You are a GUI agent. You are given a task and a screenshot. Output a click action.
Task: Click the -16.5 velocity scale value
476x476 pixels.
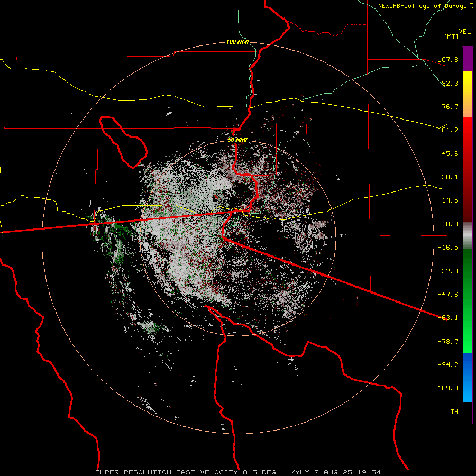[x=448, y=247]
